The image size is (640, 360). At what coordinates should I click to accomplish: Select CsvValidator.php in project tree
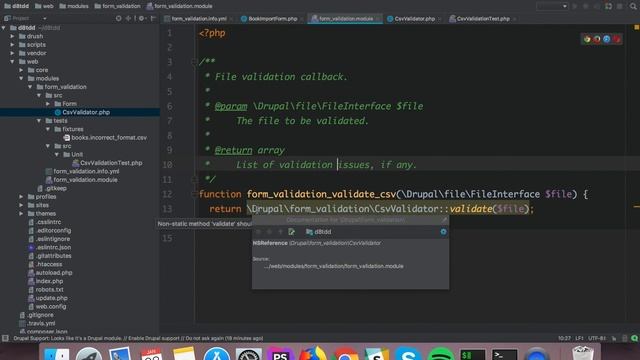click(x=86, y=112)
